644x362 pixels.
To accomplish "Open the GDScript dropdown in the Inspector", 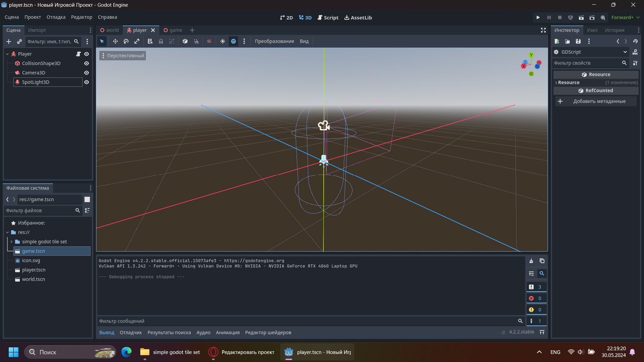I will tap(625, 52).
